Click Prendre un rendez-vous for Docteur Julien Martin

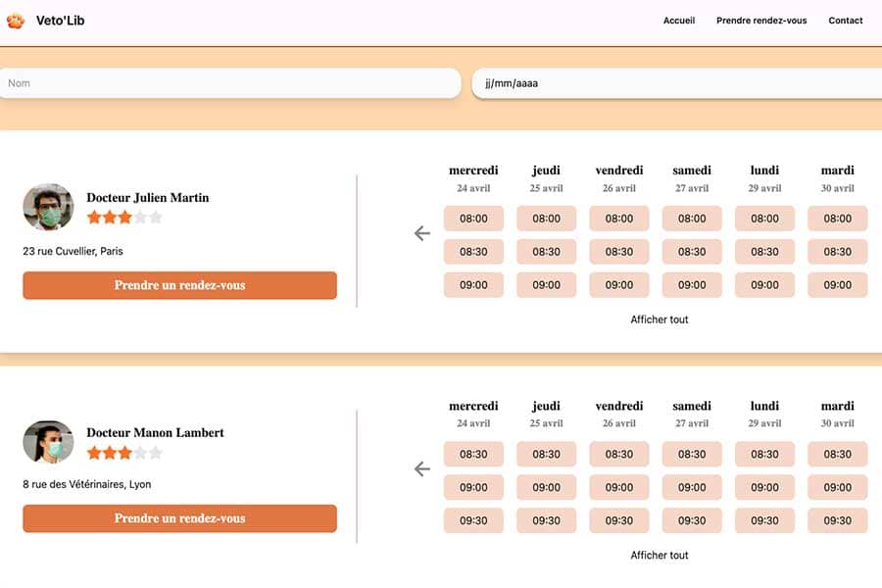(x=179, y=285)
